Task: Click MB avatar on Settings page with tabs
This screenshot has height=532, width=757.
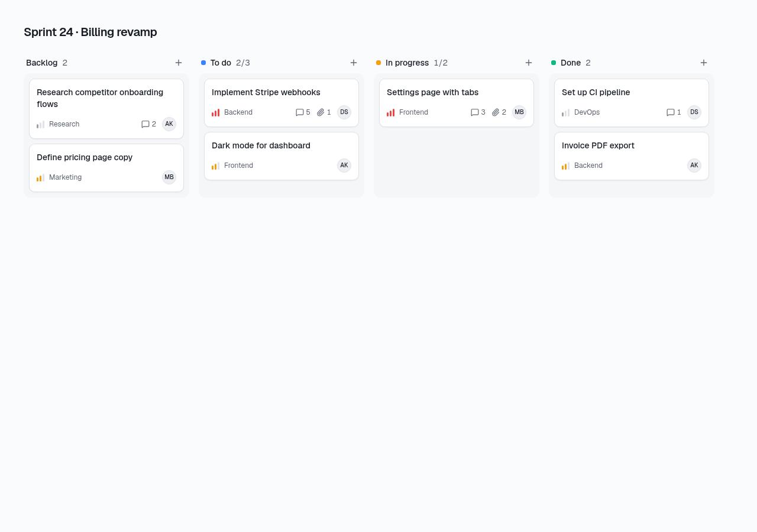Action: coord(519,112)
